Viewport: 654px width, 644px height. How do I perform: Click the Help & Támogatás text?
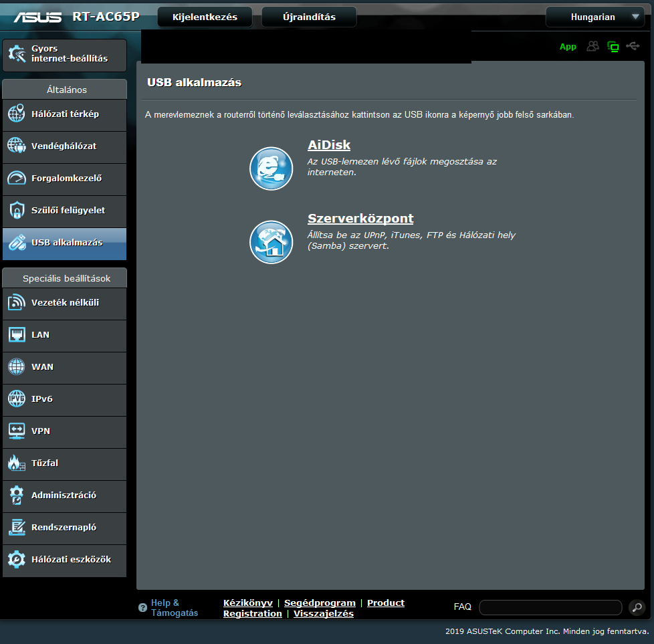pyautogui.click(x=175, y=608)
